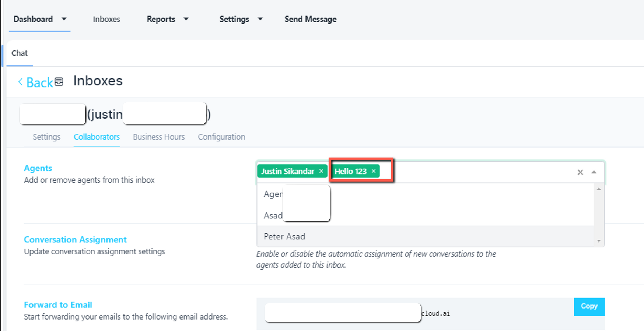644x331 pixels.
Task: Expand the Settings dropdown in top bar
Action: coord(260,19)
